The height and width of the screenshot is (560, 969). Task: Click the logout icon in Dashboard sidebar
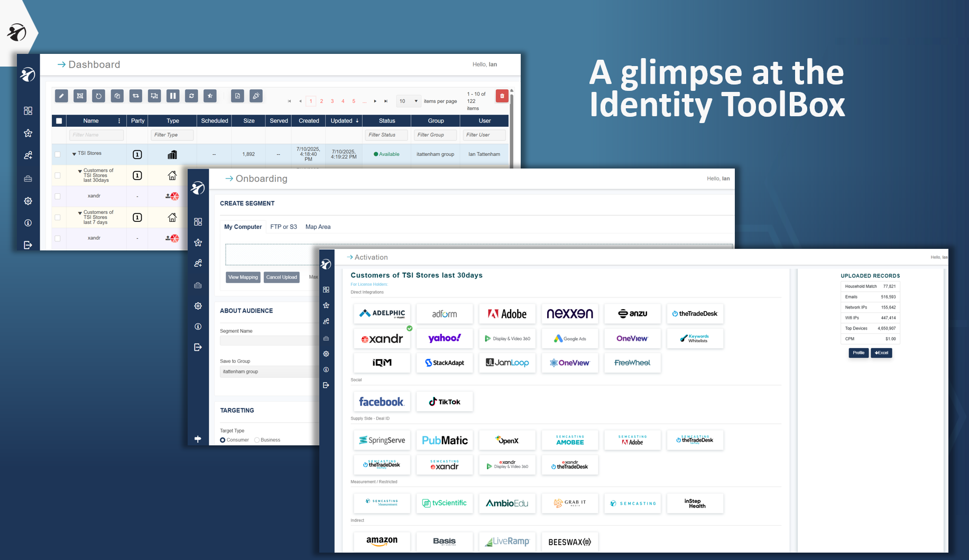click(x=28, y=245)
